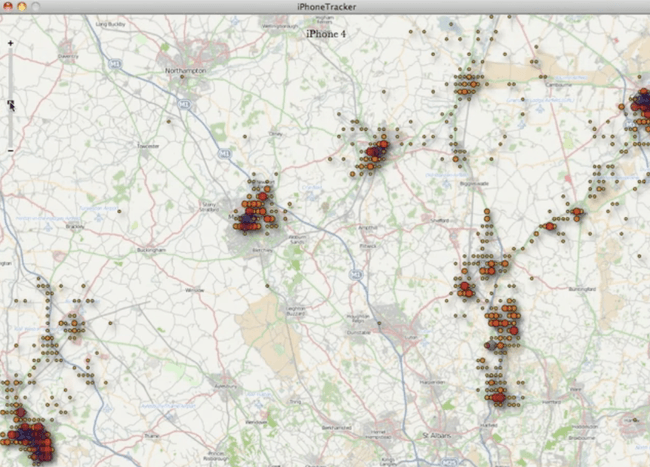The image size is (650, 467).
Task: Click the map zoom slider handle
Action: [x=10, y=102]
